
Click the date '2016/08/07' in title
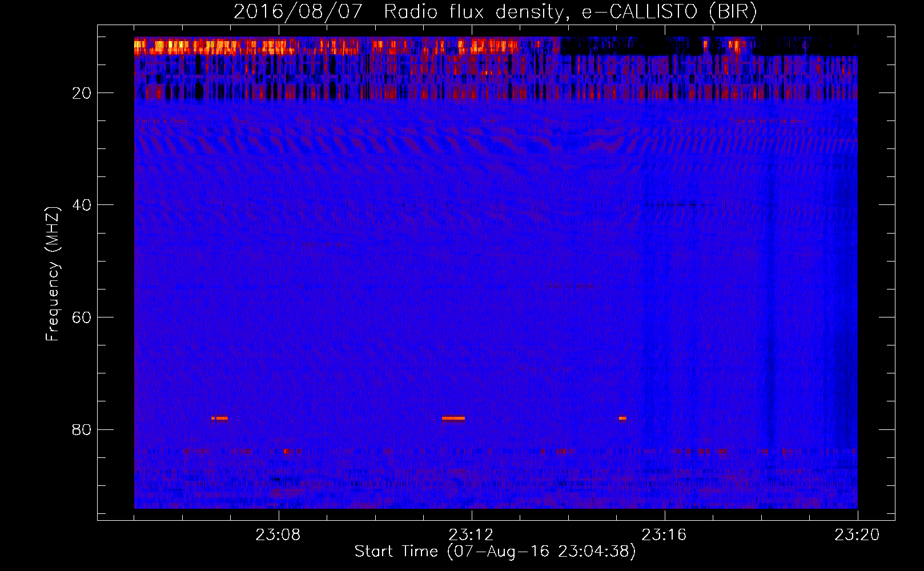[298, 11]
